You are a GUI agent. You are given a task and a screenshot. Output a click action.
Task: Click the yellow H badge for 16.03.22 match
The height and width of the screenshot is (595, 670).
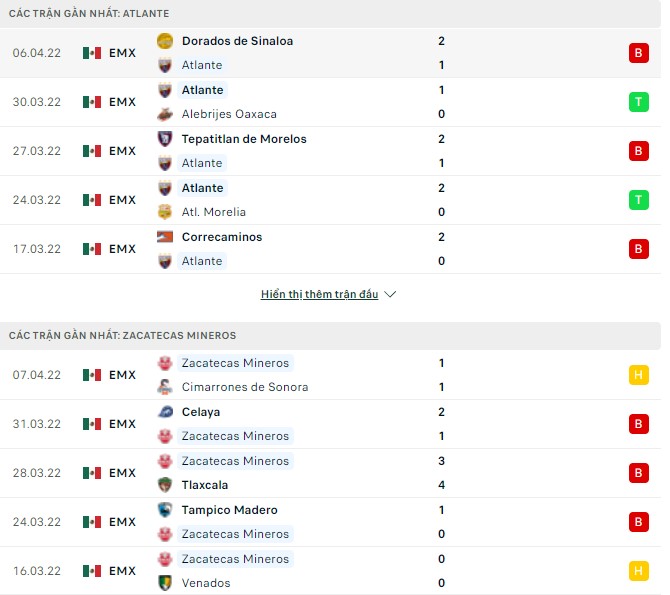click(638, 571)
